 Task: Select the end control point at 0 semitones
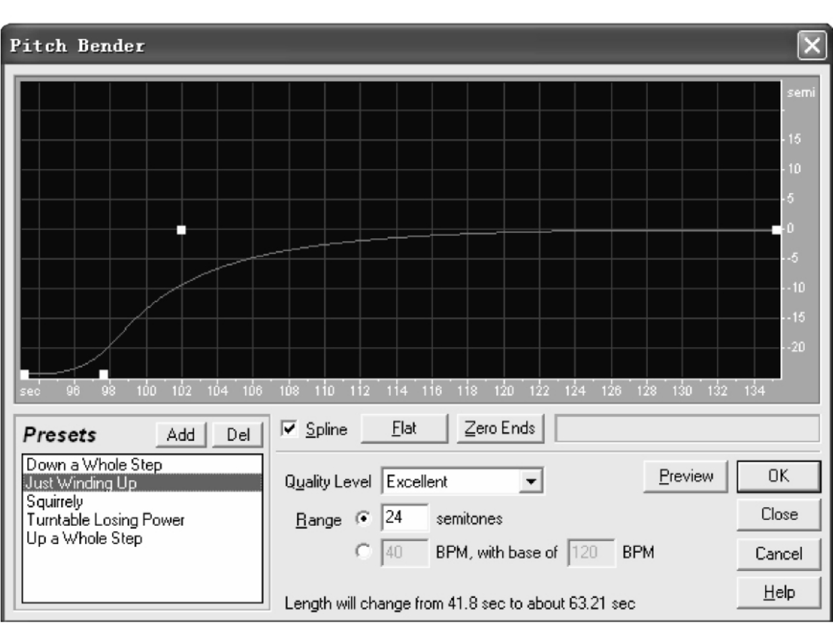(x=776, y=230)
